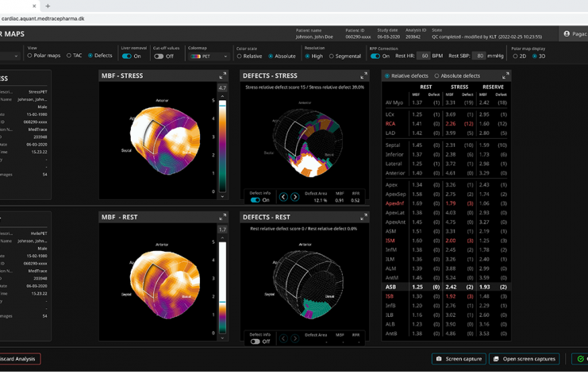The width and height of the screenshot is (588, 386).
Task: Open the partially hidden dropdown left of View
Action: pyautogui.click(x=10, y=56)
